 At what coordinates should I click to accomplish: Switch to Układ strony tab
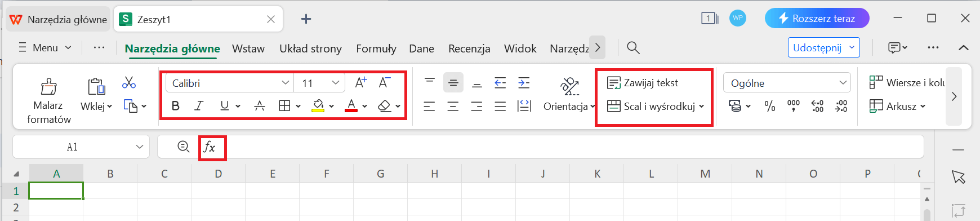310,48
